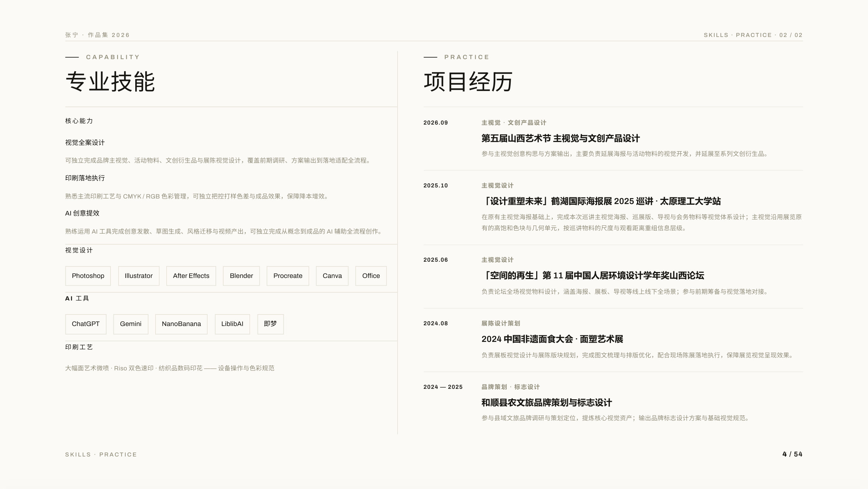This screenshot has height=489, width=868.
Task: Click the date 2026.09
Action: (x=436, y=123)
